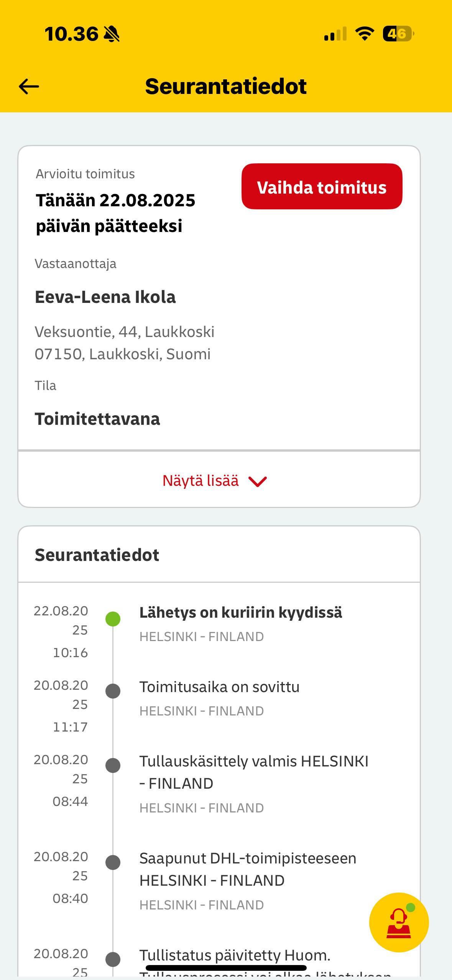
Task: Tap the Toimitettavana status text
Action: pos(97,419)
